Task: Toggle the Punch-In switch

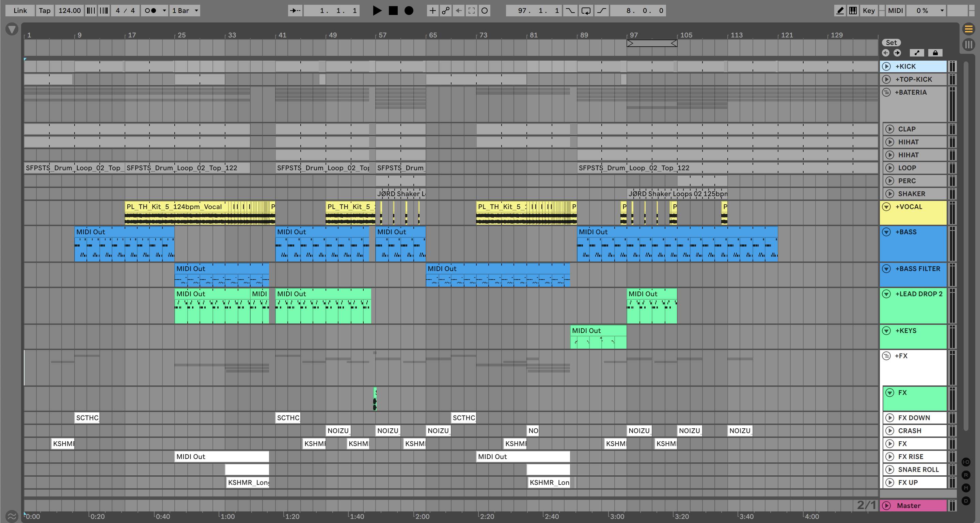Action: coord(570,11)
